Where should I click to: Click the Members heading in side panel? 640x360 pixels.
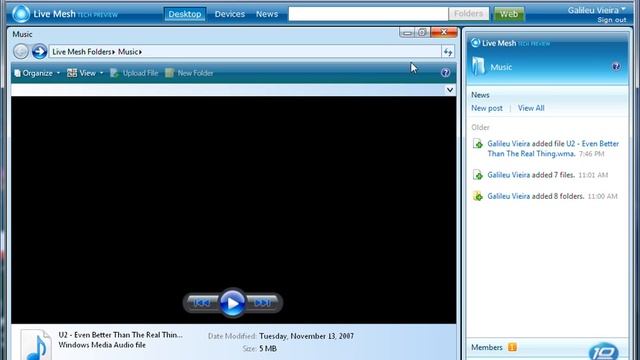tap(487, 347)
